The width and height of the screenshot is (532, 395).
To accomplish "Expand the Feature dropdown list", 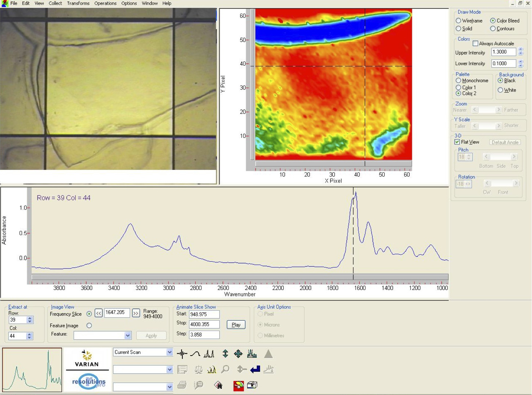I will (x=127, y=335).
